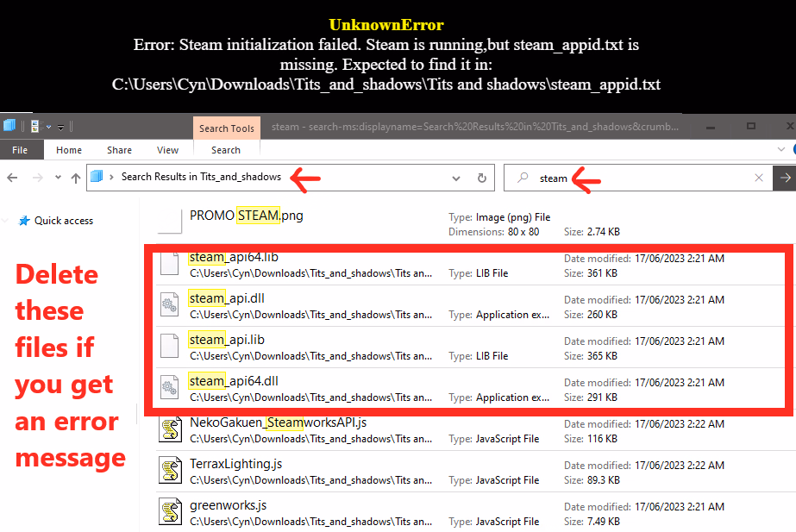Minimize the File Explorer window

(x=711, y=127)
